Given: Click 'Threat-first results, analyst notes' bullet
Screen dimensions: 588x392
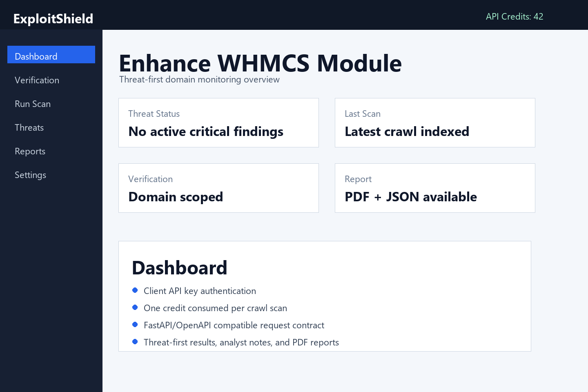Looking at the screenshot, I should pyautogui.click(x=241, y=342).
